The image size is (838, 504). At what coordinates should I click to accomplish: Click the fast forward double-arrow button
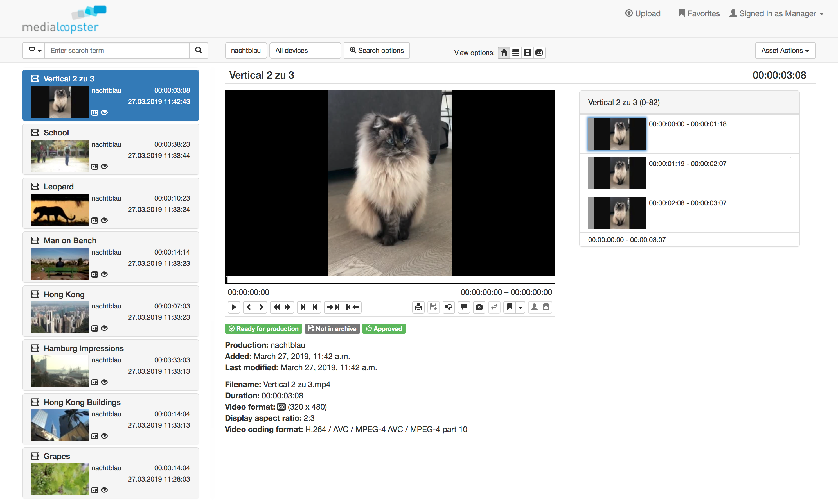288,307
